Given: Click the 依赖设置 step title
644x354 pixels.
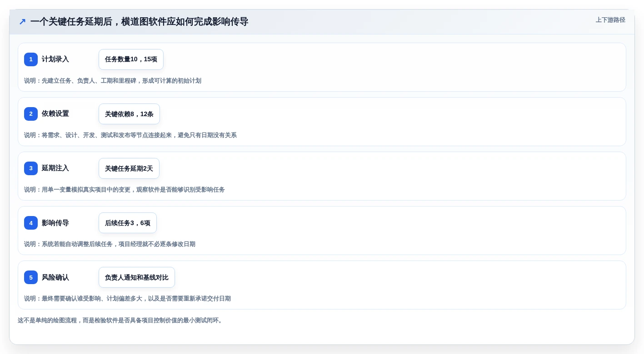Looking at the screenshot, I should click(55, 114).
